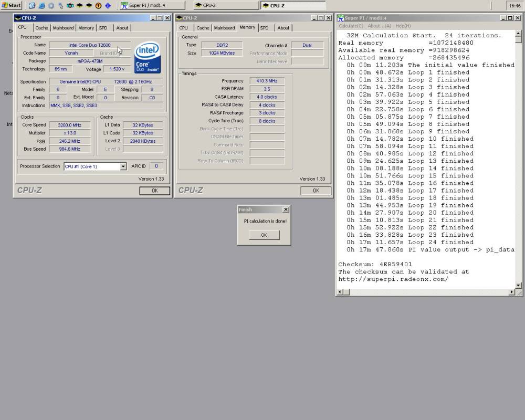The height and width of the screenshot is (420, 525).
Task: Open Internet Explorer from quick launch
Action: [x=41, y=6]
